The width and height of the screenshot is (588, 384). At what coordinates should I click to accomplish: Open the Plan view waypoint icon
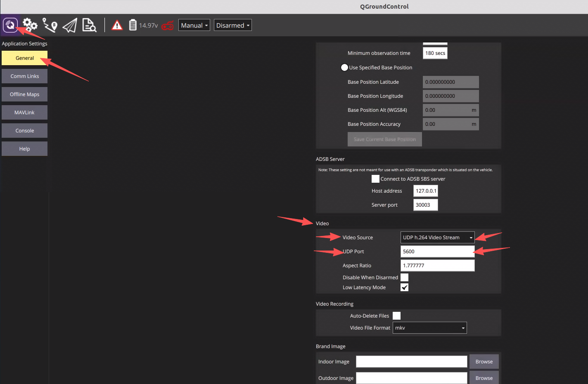tap(50, 25)
